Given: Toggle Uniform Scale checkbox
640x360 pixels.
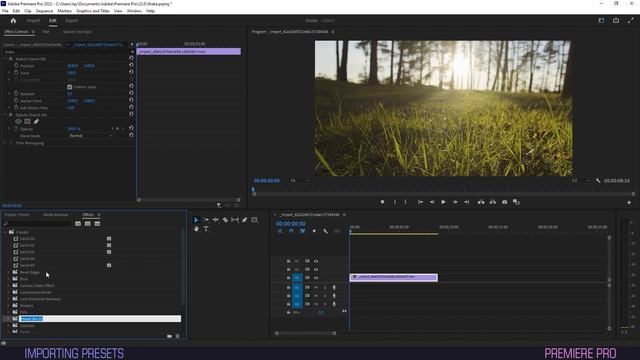Looking at the screenshot, I should [x=69, y=87].
